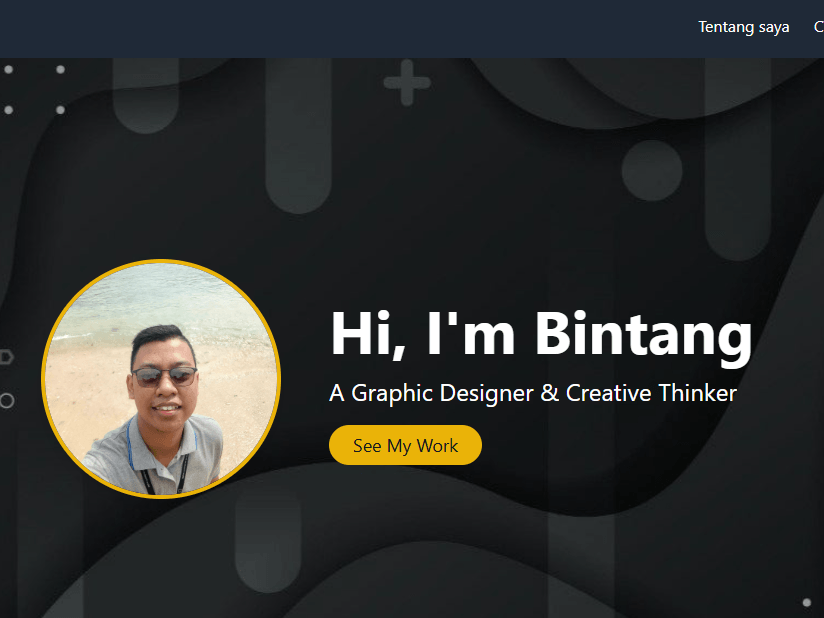
Task: Click the first dot in the upper dot grid
Action: click(x=9, y=70)
